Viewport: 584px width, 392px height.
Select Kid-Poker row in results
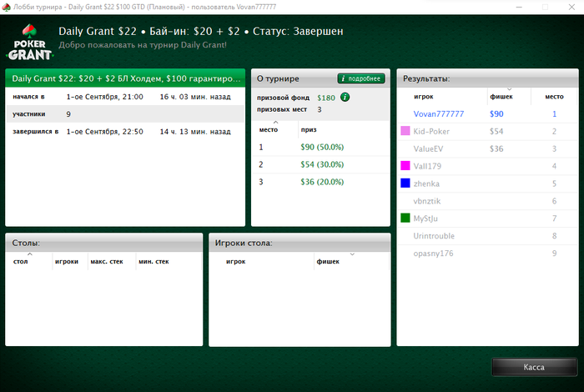[487, 132]
